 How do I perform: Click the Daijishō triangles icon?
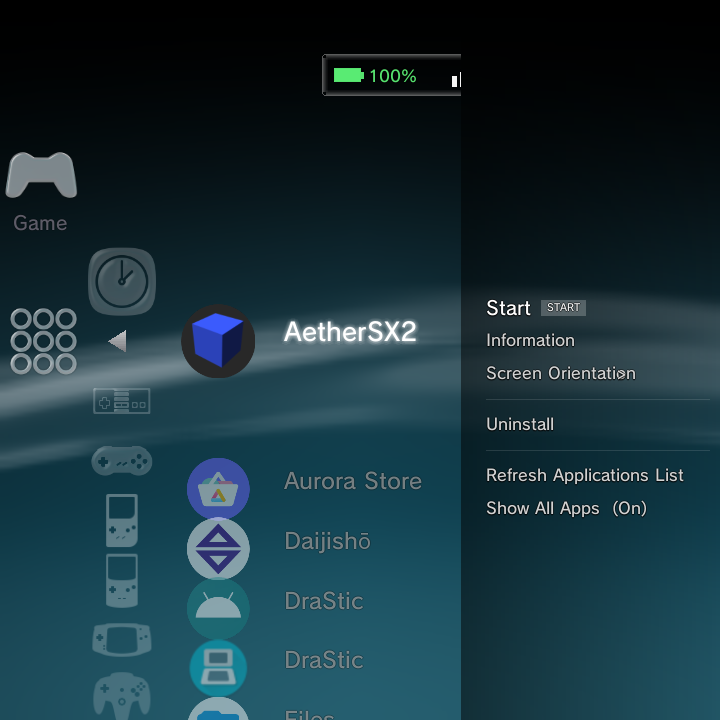coord(218,549)
